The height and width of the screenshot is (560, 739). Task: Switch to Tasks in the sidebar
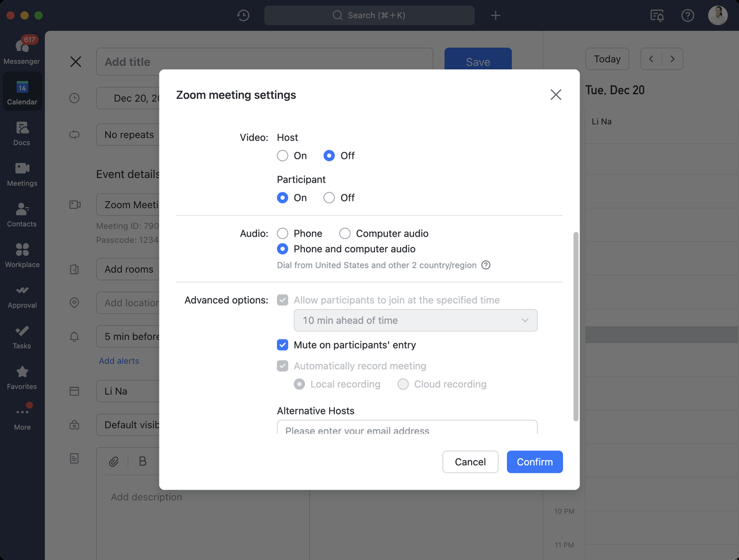pos(22,335)
